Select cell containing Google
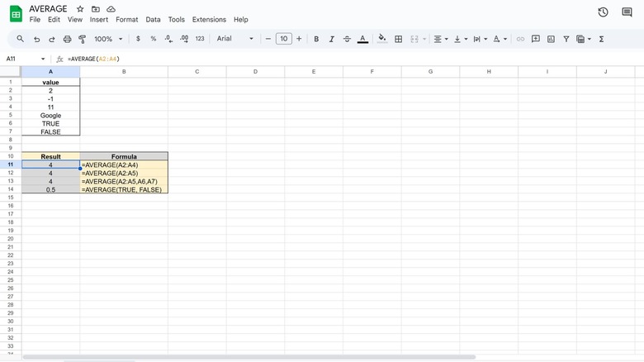 50,115
